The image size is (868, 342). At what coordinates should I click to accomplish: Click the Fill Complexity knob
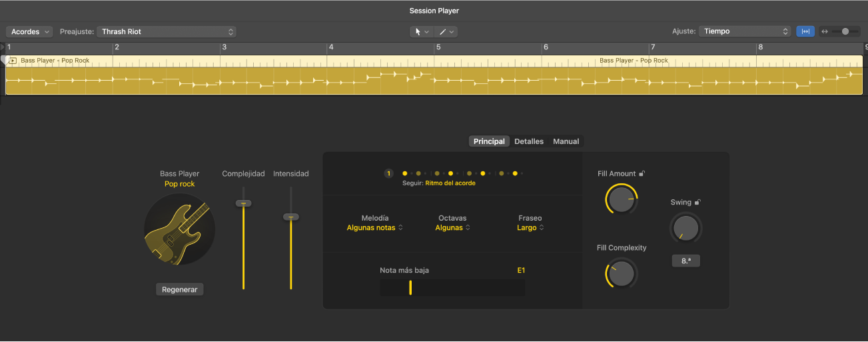[621, 273]
